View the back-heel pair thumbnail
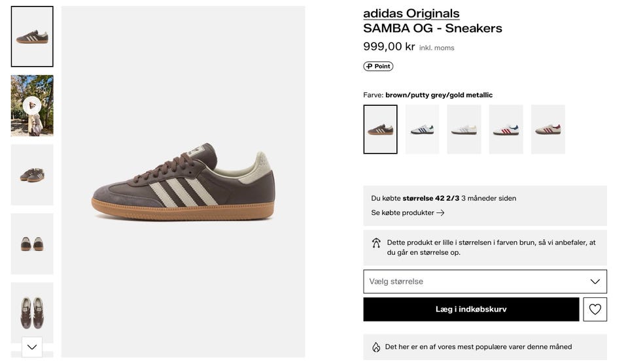 click(32, 244)
